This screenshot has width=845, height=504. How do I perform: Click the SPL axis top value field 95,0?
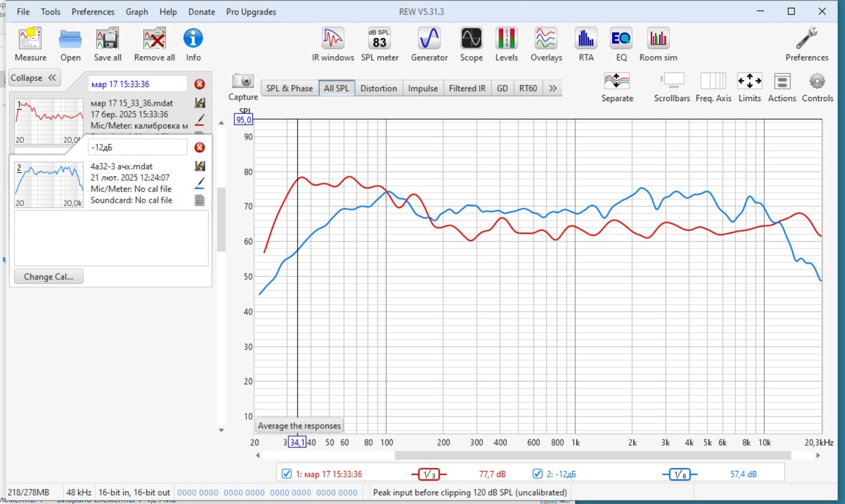coord(243,120)
